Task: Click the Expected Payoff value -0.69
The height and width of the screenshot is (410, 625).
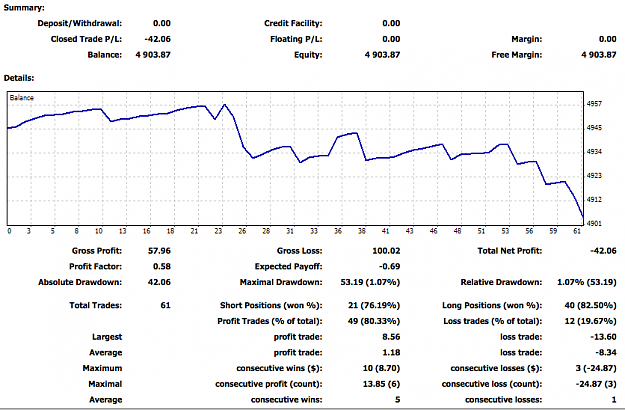Action: (x=389, y=267)
